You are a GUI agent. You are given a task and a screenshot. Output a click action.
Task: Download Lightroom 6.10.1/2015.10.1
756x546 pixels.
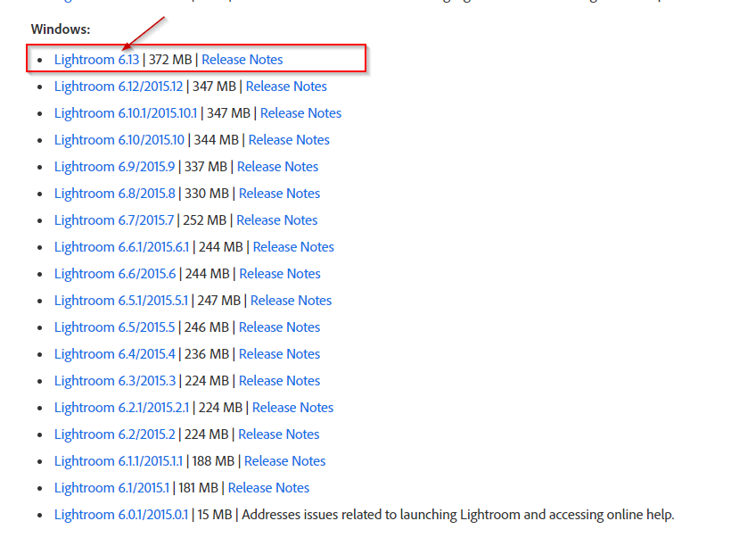point(126,113)
